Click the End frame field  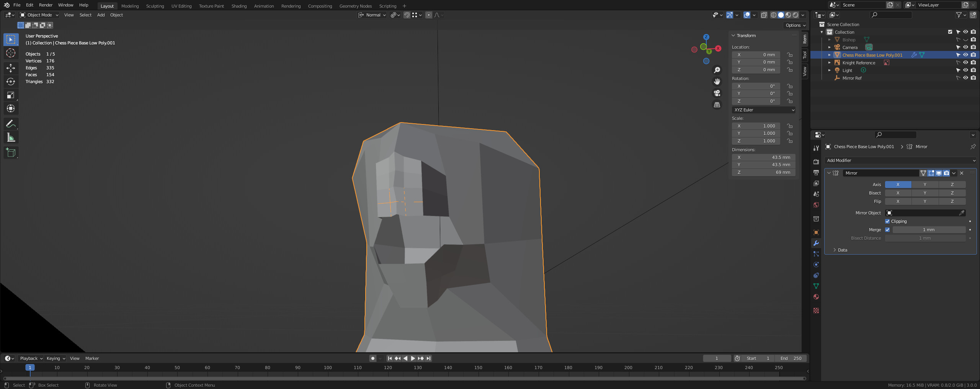click(791, 358)
